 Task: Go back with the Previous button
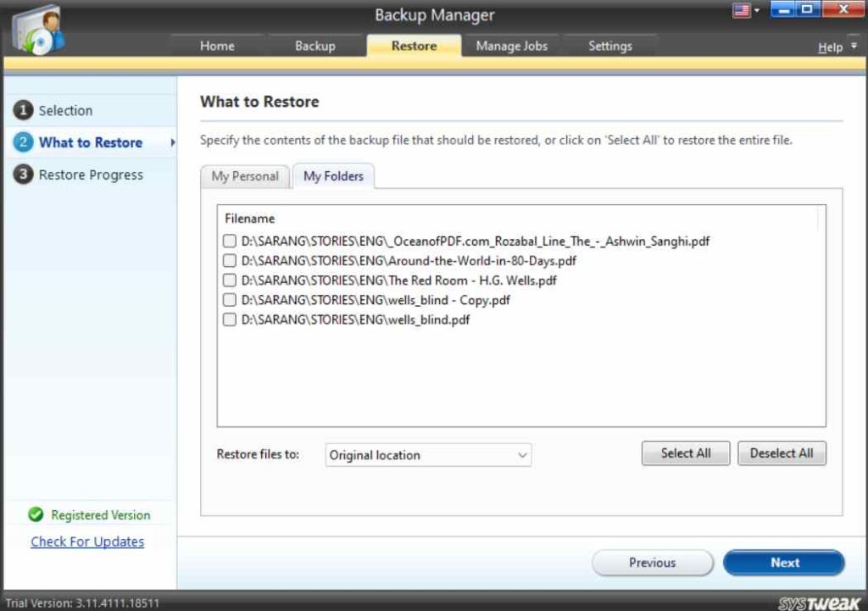pos(653,563)
